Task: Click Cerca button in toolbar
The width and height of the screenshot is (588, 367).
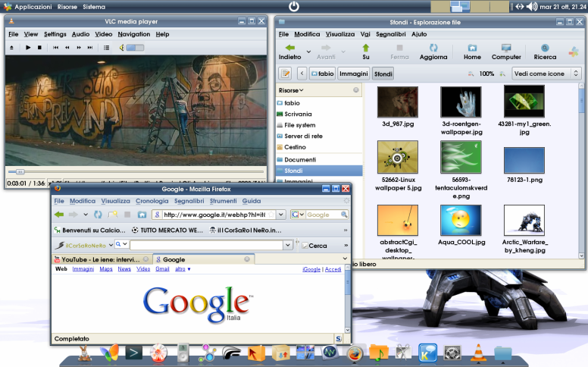Action: point(314,246)
